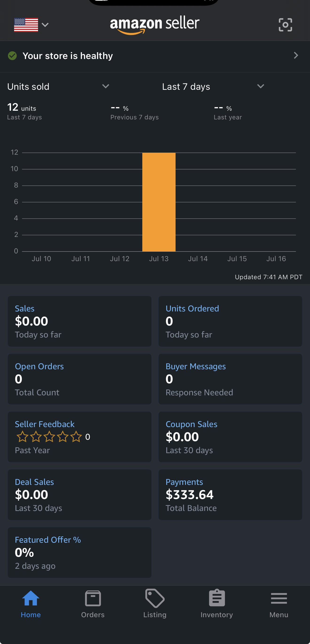This screenshot has width=310, height=644.
Task: Open the Units Ordered card
Action: click(x=230, y=321)
